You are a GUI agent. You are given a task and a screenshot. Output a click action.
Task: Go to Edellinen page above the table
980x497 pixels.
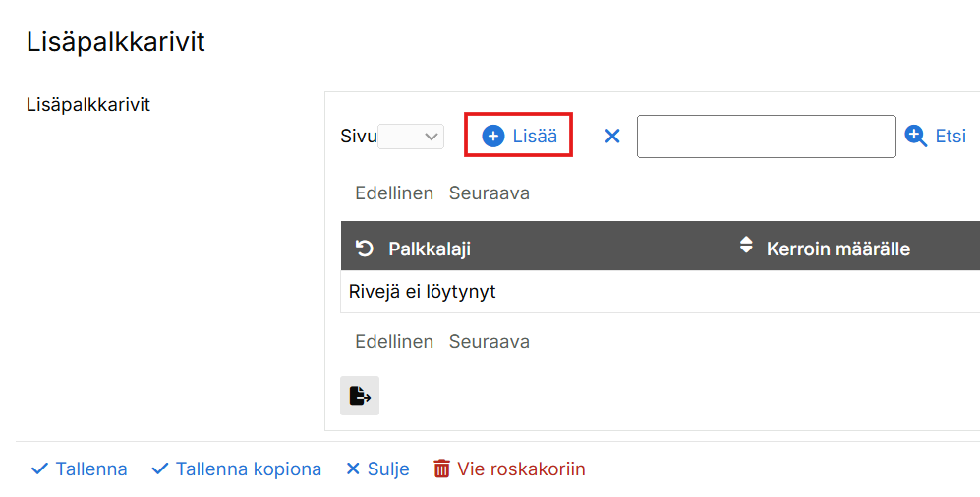tap(394, 193)
